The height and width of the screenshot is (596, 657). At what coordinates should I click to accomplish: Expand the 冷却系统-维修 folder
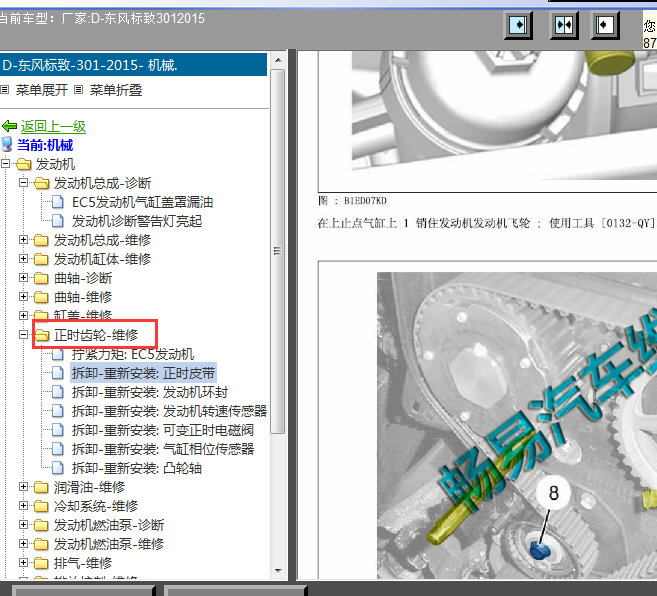tap(23, 505)
